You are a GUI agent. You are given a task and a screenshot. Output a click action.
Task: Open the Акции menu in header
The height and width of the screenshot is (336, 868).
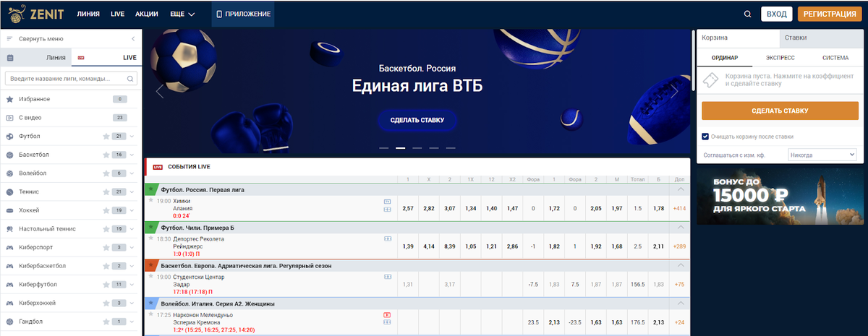coord(146,14)
